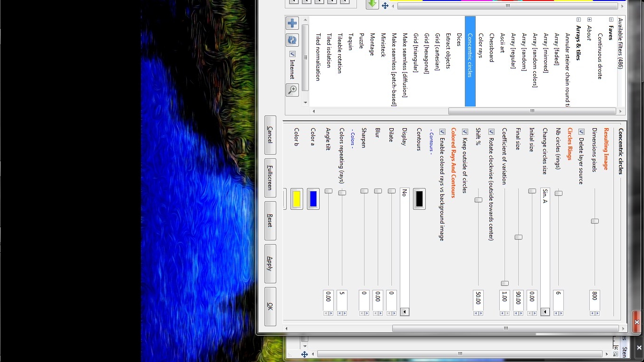Select the Puzzle filter
This screenshot has width=644, height=362.
[x=362, y=41]
